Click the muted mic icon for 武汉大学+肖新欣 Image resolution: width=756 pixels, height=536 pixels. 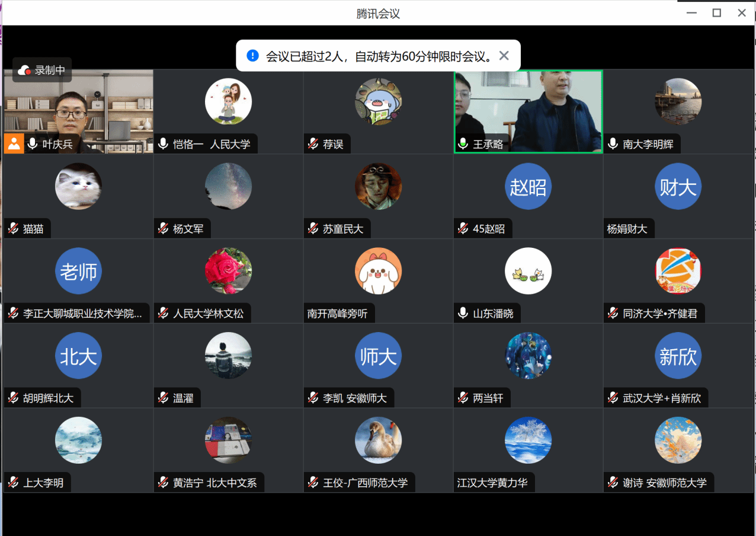click(613, 398)
